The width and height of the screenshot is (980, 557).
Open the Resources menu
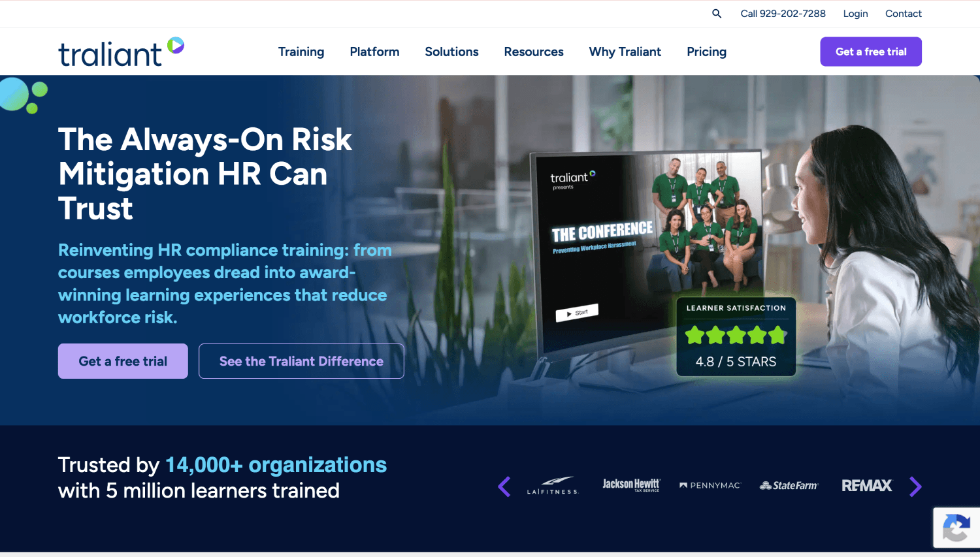534,52
